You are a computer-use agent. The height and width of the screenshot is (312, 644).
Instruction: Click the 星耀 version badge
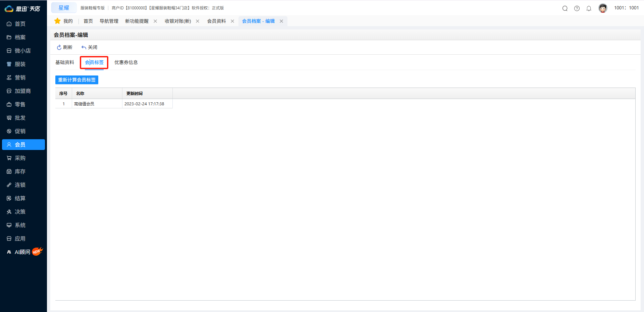click(x=64, y=8)
